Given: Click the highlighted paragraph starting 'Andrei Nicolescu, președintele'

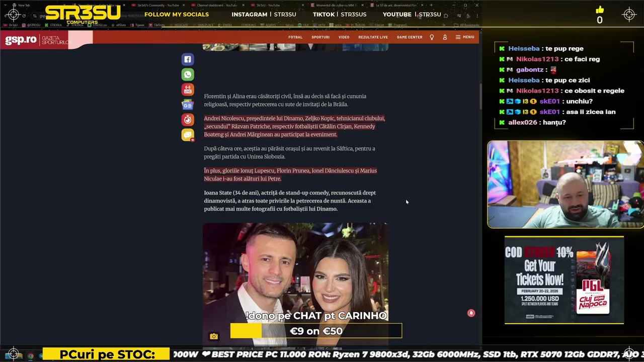Looking at the screenshot, I should (294, 126).
